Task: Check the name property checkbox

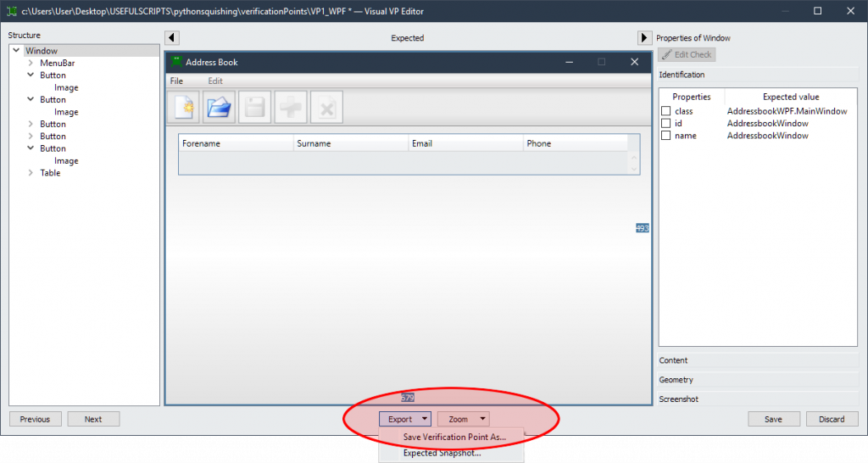Action: click(x=666, y=136)
